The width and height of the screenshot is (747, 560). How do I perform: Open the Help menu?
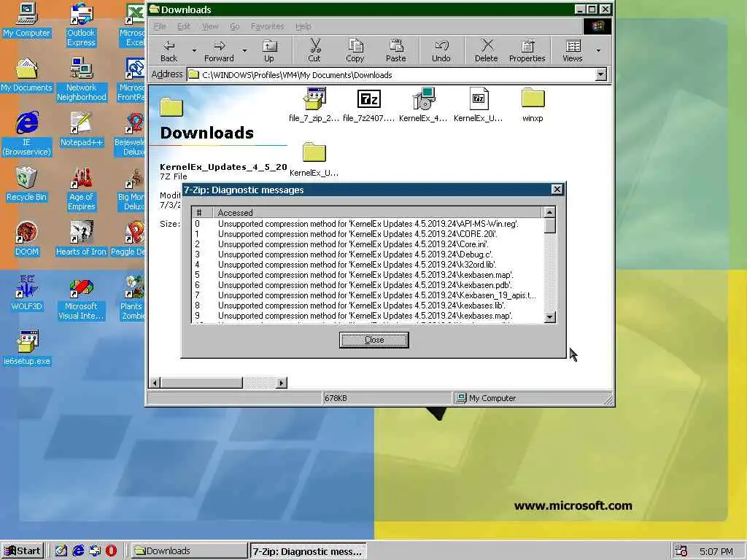coord(303,26)
